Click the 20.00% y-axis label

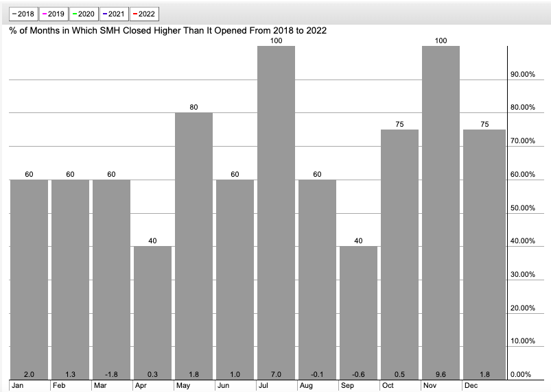point(523,308)
